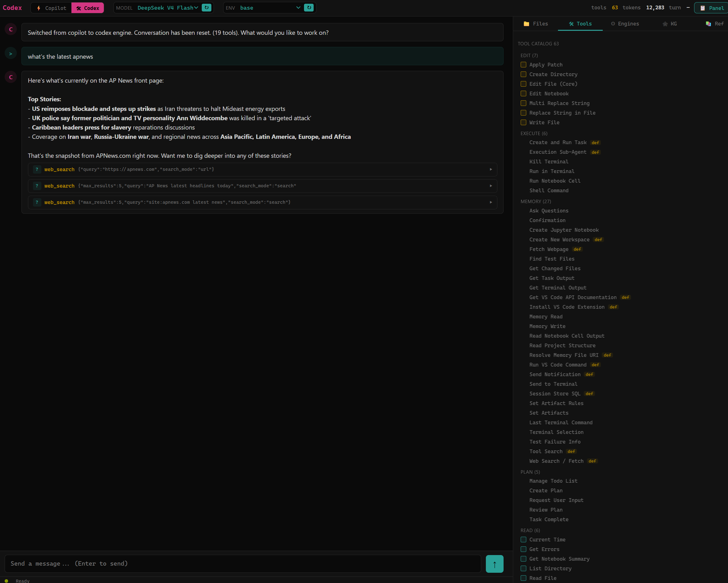Click the TOOL CATALOG 63 heading
The image size is (728, 583).
pyautogui.click(x=538, y=43)
